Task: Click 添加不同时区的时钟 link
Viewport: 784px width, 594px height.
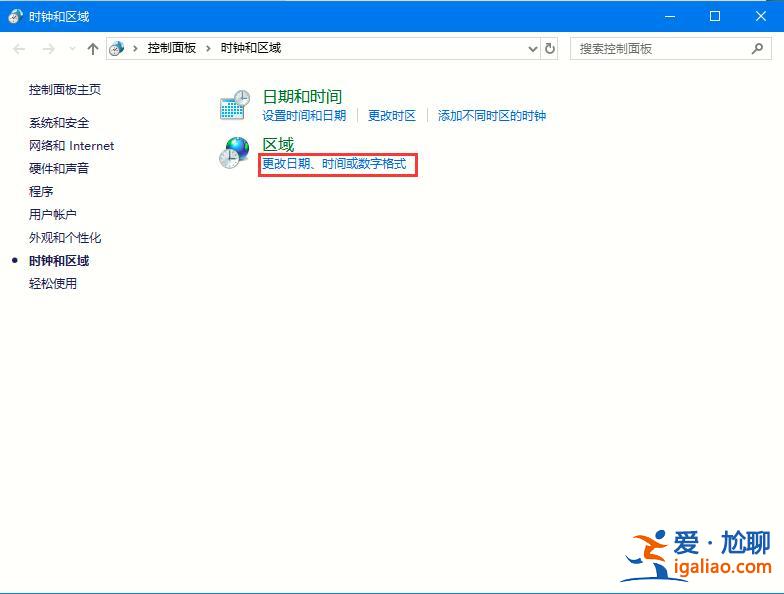Action: 492,116
